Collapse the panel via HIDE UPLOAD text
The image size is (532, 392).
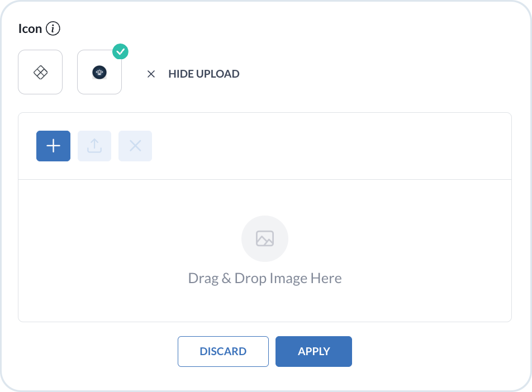point(203,74)
